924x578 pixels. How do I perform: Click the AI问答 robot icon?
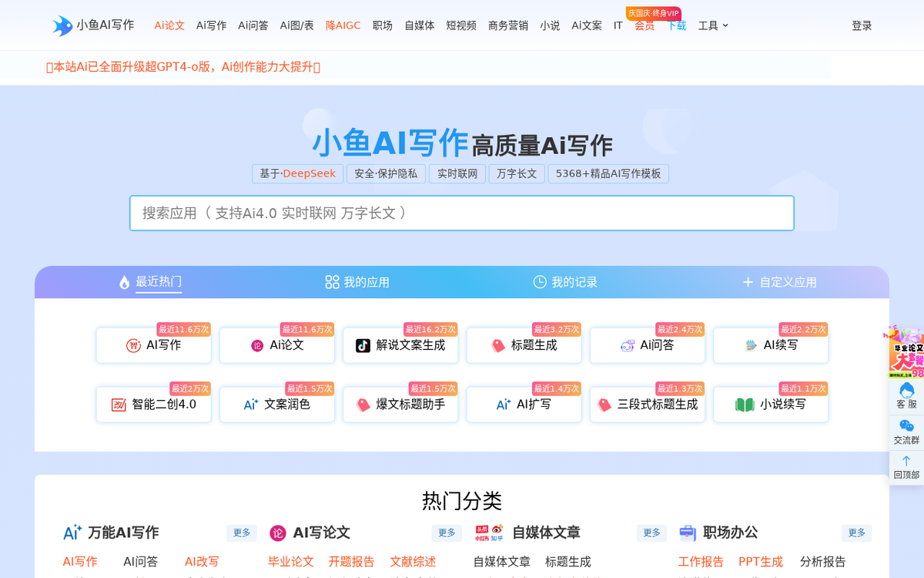pos(628,345)
